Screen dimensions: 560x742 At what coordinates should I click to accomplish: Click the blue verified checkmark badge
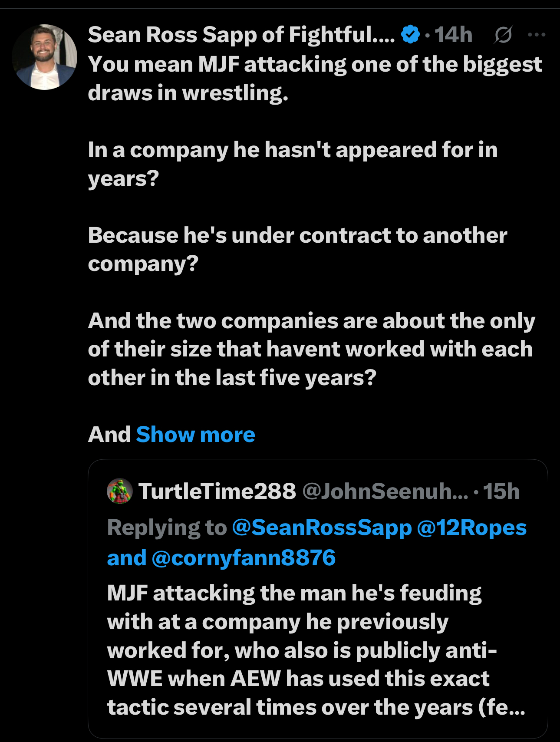[410, 34]
